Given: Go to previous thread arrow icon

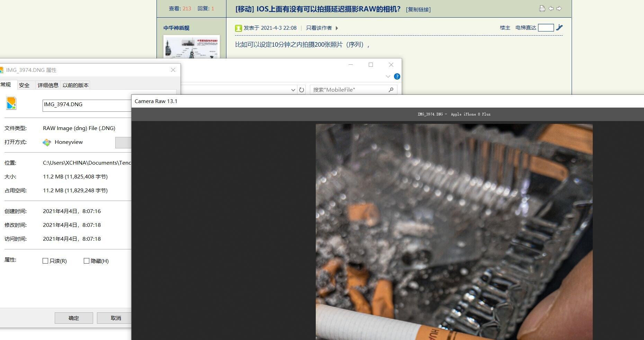Looking at the screenshot, I should 551,9.
